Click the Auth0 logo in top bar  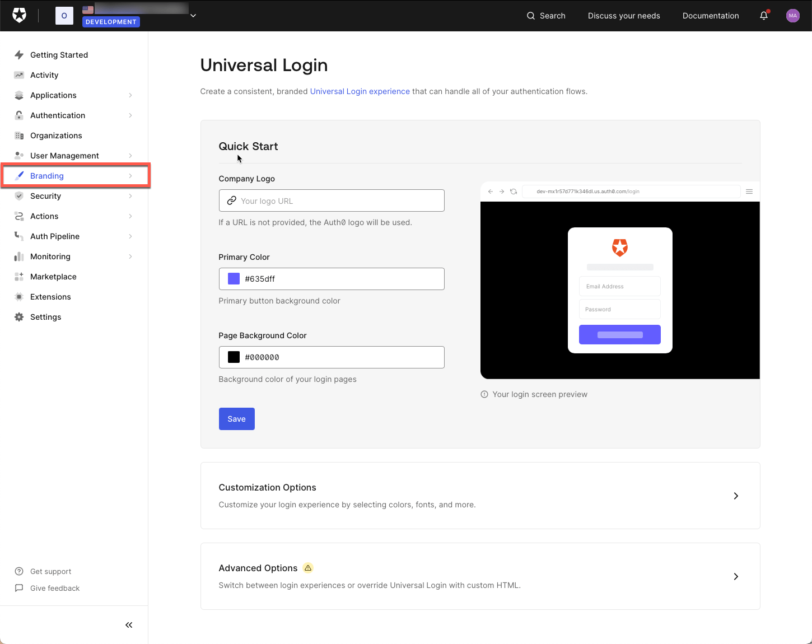coord(19,15)
